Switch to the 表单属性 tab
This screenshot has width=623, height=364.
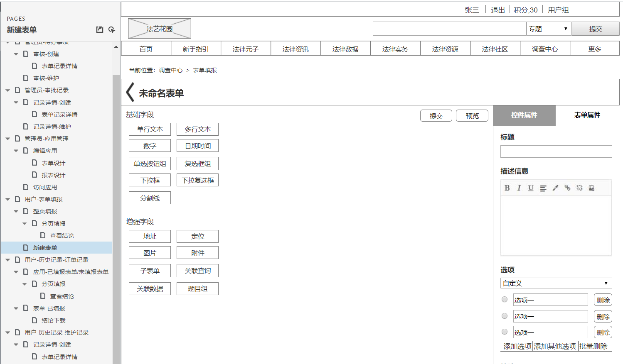click(x=587, y=115)
